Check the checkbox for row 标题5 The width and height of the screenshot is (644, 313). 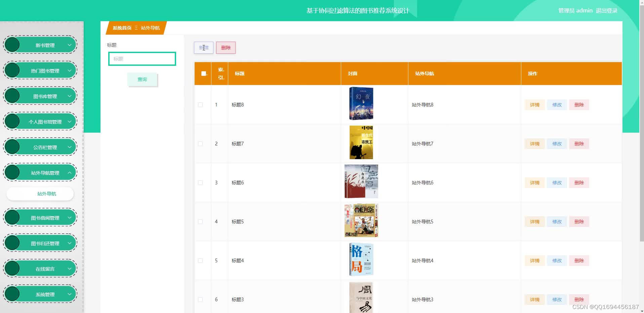[x=200, y=222]
